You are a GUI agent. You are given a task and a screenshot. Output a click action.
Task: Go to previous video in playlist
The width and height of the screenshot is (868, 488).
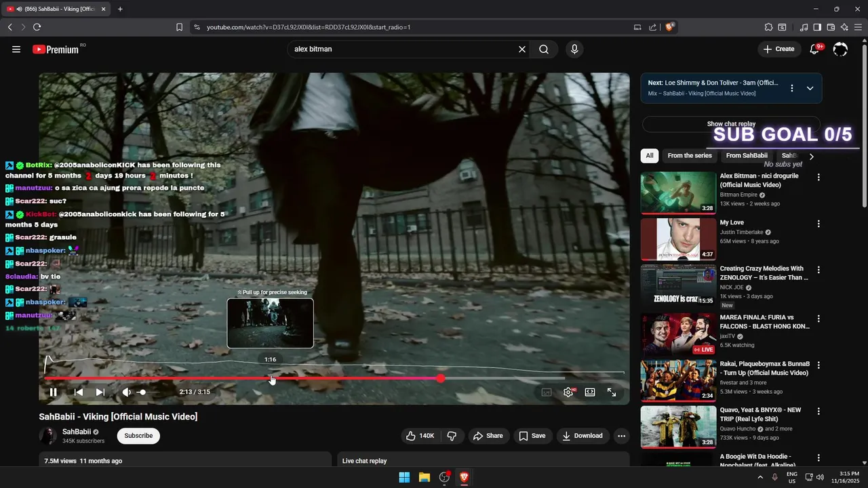click(x=79, y=392)
